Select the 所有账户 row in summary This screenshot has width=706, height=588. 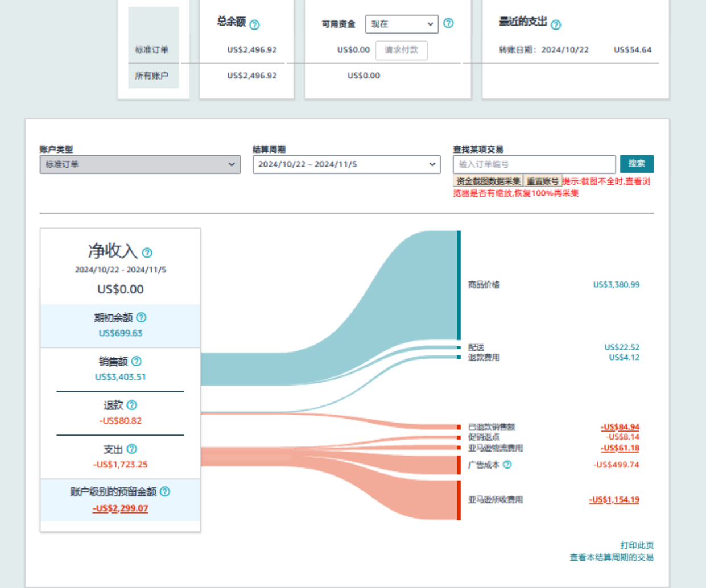coord(151,76)
